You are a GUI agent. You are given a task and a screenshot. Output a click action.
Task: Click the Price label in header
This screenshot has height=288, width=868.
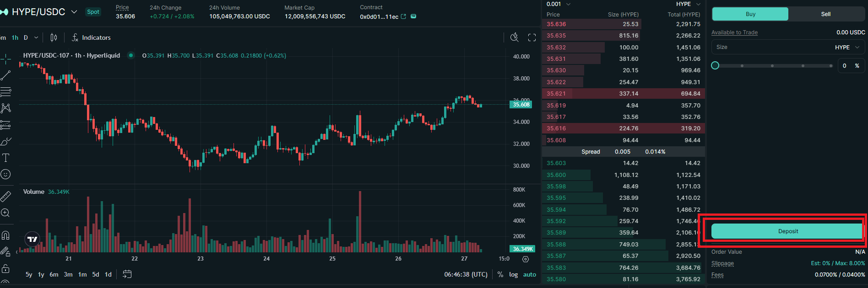[122, 8]
